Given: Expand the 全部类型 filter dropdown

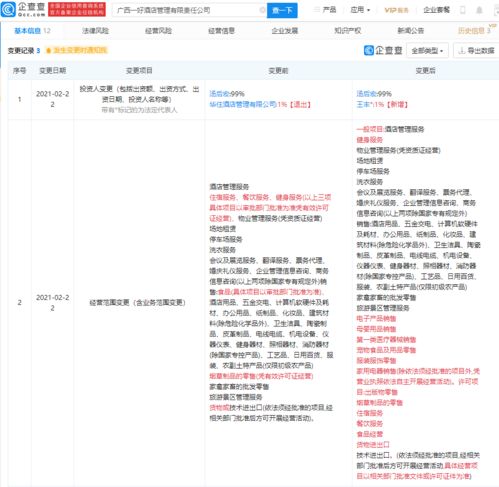Looking at the screenshot, I should click(427, 51).
